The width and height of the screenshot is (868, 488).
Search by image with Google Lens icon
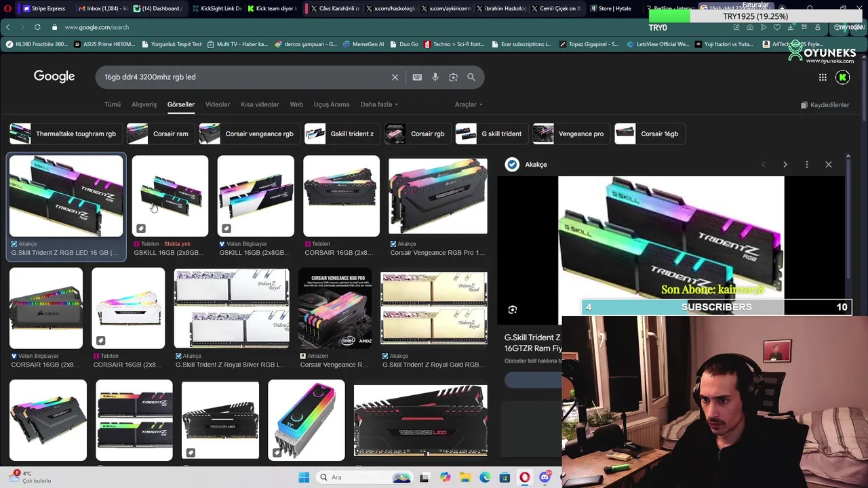(x=453, y=77)
